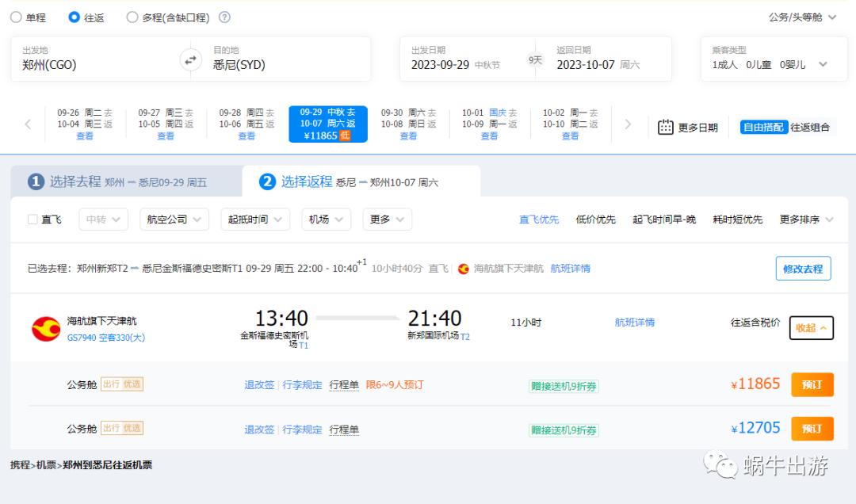The width and height of the screenshot is (856, 504).
Task: Click the right arrow to view later dates
Action: pos(628,123)
